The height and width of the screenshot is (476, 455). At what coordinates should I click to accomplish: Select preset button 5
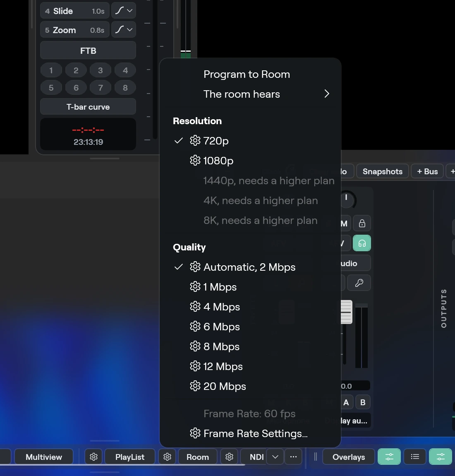tap(51, 88)
